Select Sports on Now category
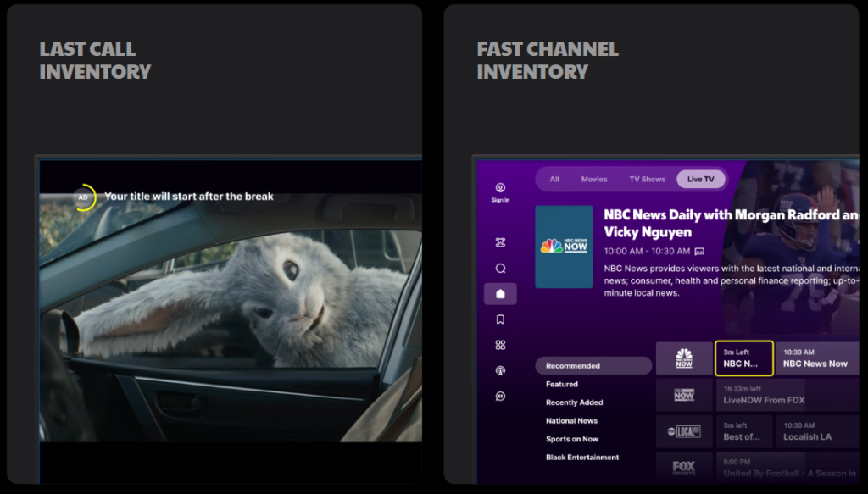868x494 pixels. coord(571,439)
